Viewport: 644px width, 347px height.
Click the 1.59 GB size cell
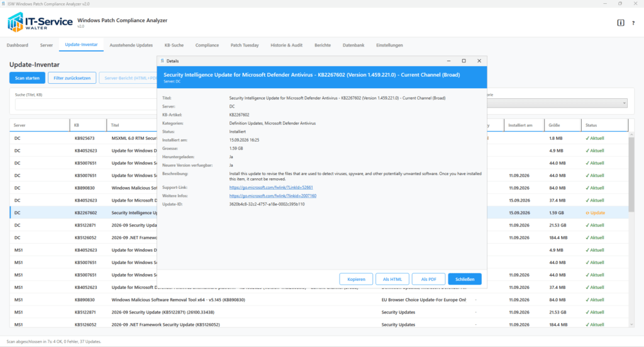(556, 213)
